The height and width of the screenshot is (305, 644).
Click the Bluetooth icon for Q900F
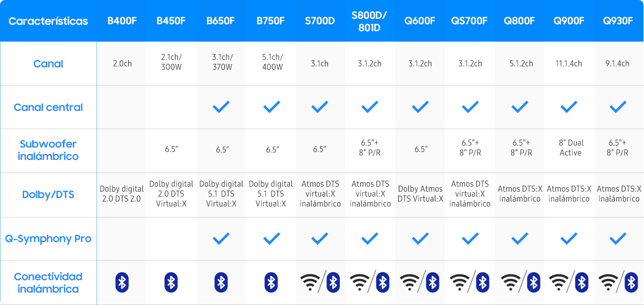click(x=582, y=282)
